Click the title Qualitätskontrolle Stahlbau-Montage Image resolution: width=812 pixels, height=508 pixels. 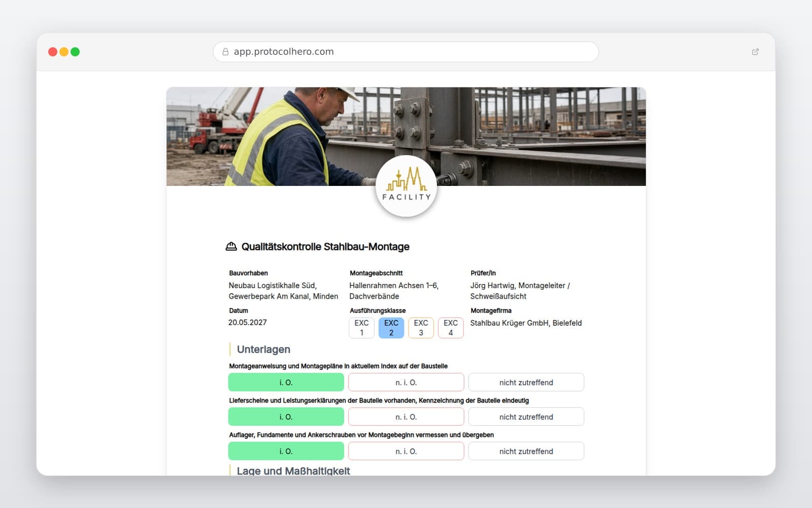coord(325,246)
